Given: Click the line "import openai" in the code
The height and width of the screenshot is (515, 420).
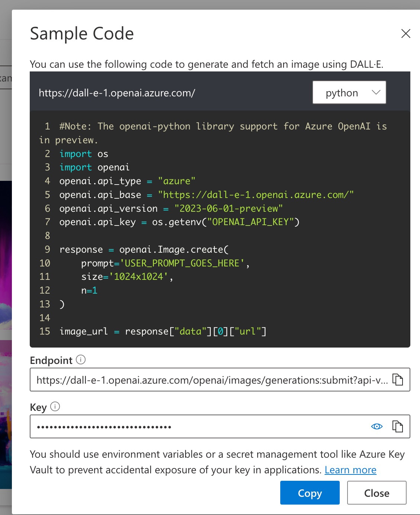Looking at the screenshot, I should [94, 167].
